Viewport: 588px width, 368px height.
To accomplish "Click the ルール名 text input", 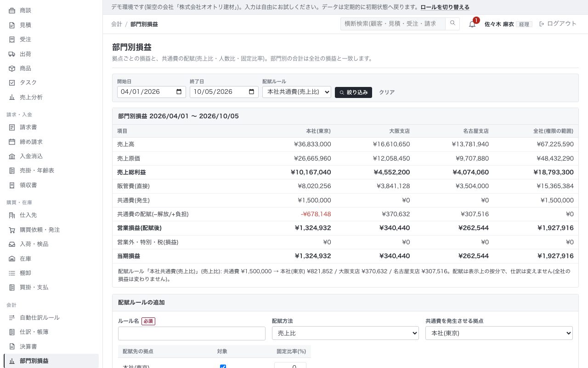I will [x=192, y=333].
